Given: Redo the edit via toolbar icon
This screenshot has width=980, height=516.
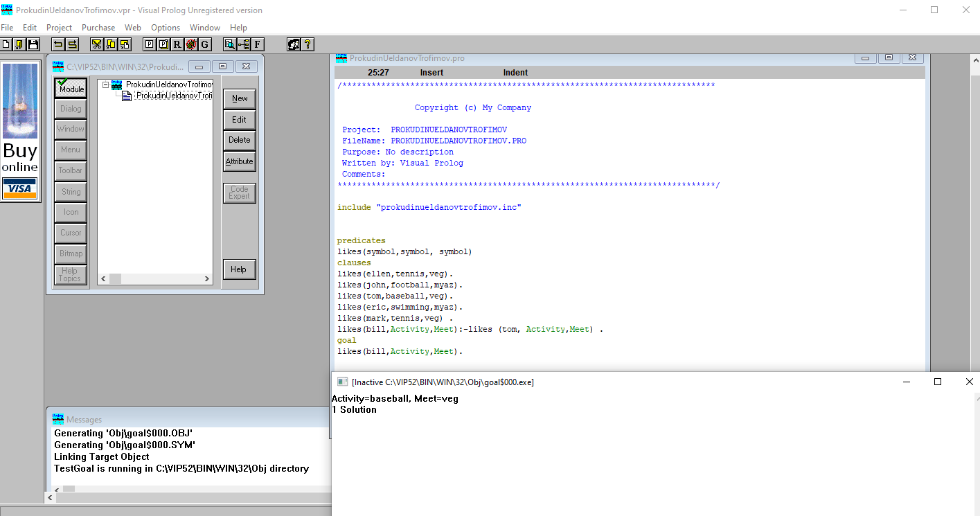Looking at the screenshot, I should pyautogui.click(x=72, y=44).
